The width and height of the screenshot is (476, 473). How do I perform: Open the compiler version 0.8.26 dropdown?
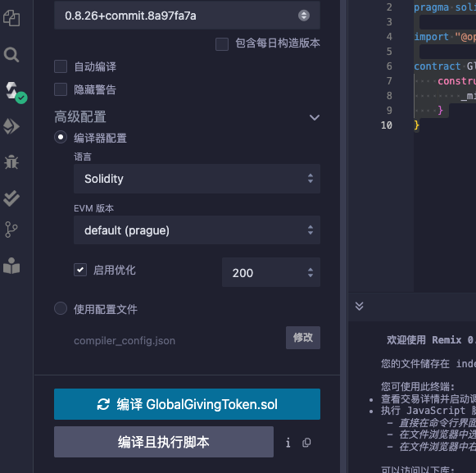click(187, 16)
